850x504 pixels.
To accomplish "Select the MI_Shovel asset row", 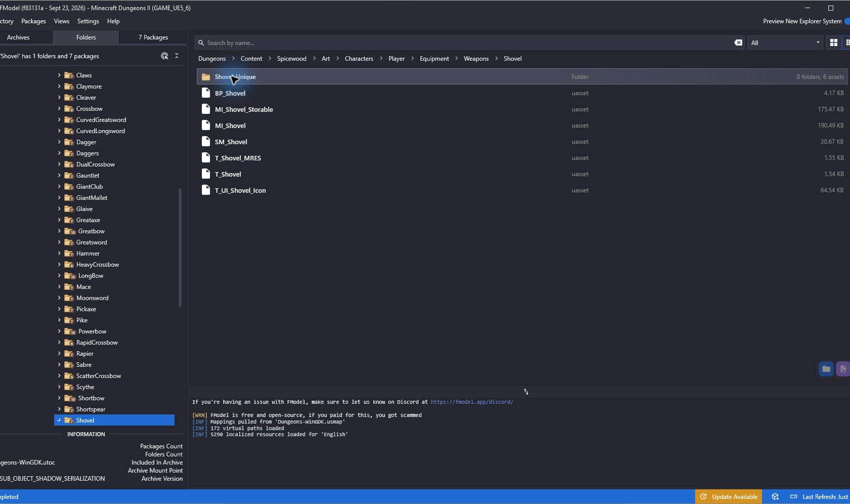I will (x=523, y=125).
